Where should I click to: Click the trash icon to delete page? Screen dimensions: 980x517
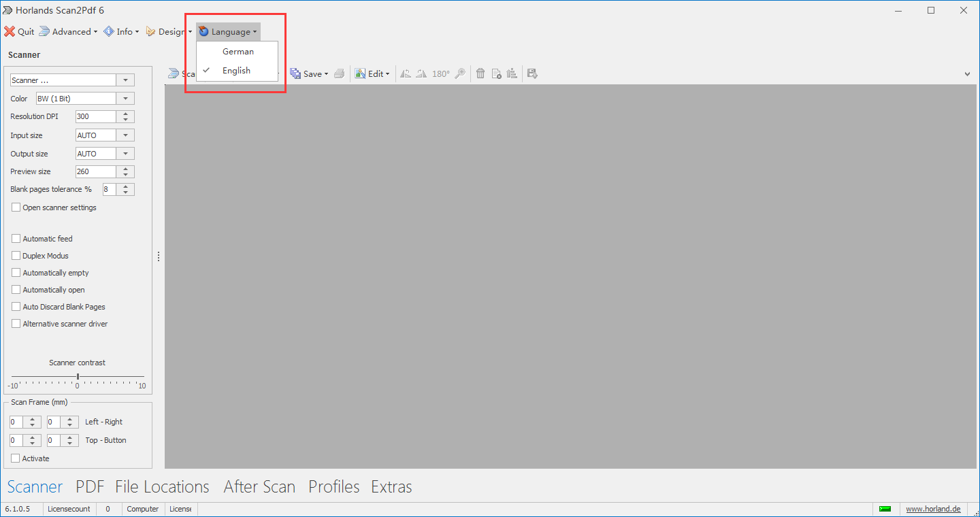pos(480,73)
